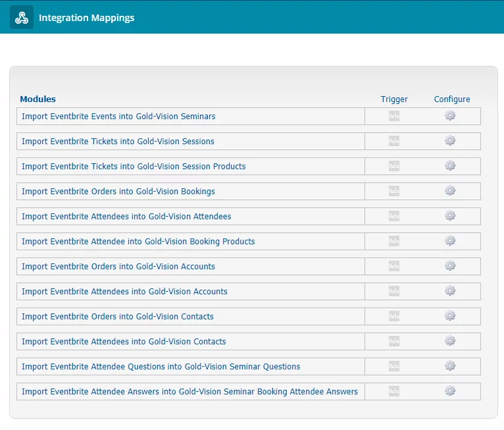Click Auto trigger for Orders into Bookings

click(x=394, y=192)
